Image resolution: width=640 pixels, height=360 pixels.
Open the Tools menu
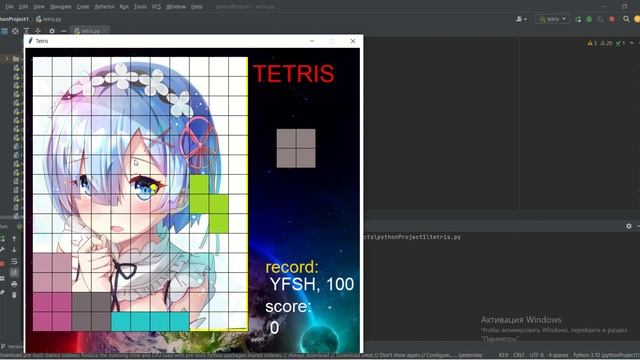point(140,7)
